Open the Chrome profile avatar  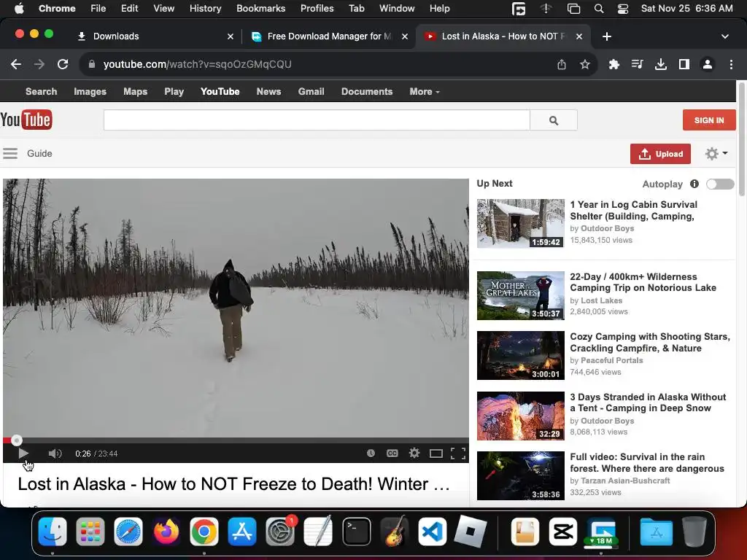coord(708,64)
